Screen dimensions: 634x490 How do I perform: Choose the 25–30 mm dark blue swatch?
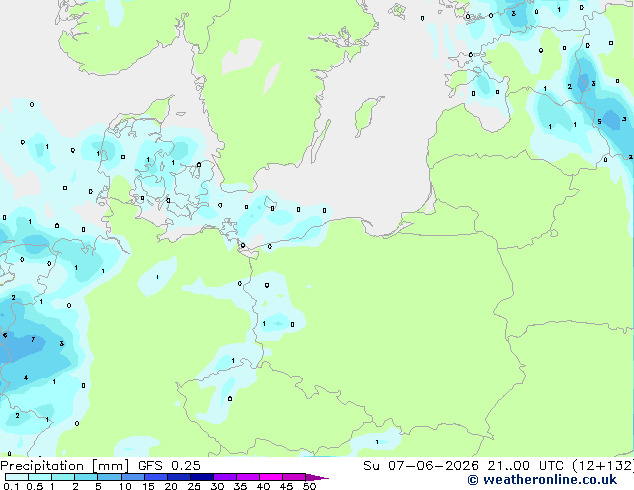click(201, 477)
